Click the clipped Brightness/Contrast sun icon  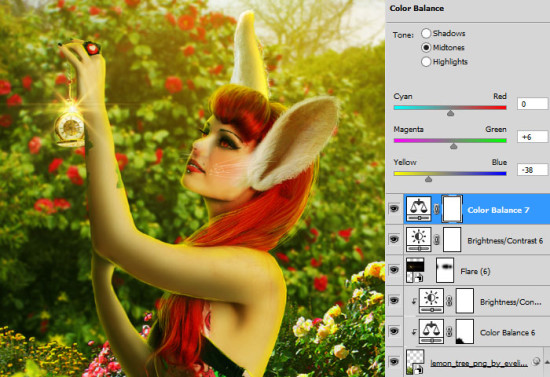[431, 301]
